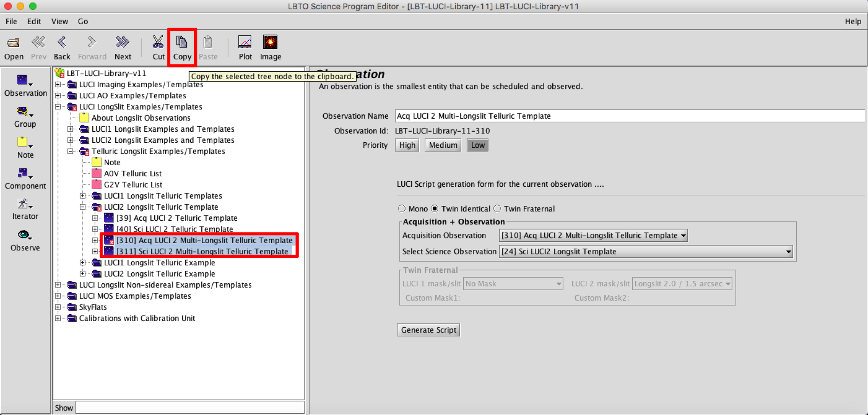Click the Open toolbar icon
This screenshot has width=868, height=415.
14,43
